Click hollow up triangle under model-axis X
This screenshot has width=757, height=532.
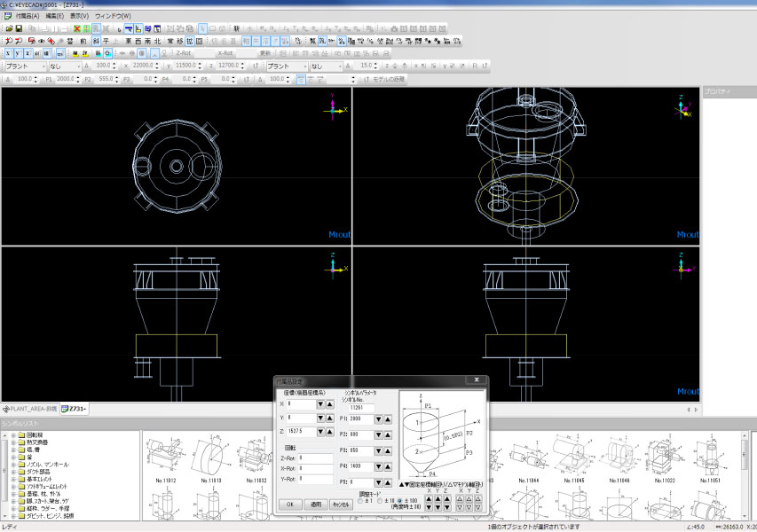click(460, 499)
